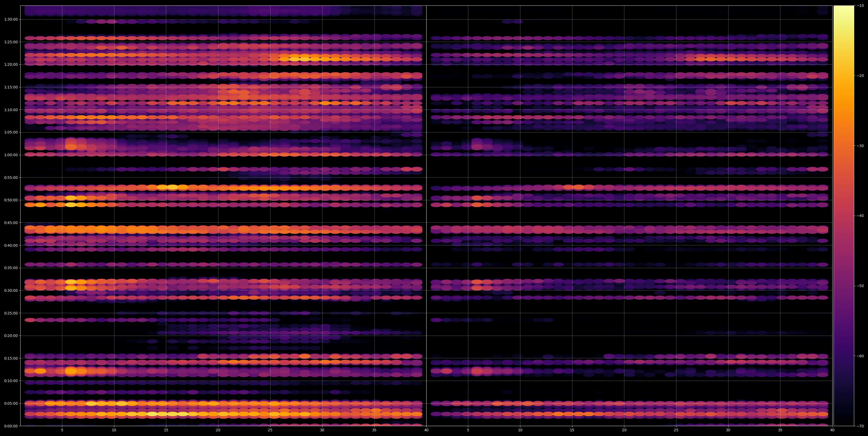Image resolution: width=868 pixels, height=436 pixels.
Task: Click the 1:00:00 time axis label
Action: tap(11, 155)
